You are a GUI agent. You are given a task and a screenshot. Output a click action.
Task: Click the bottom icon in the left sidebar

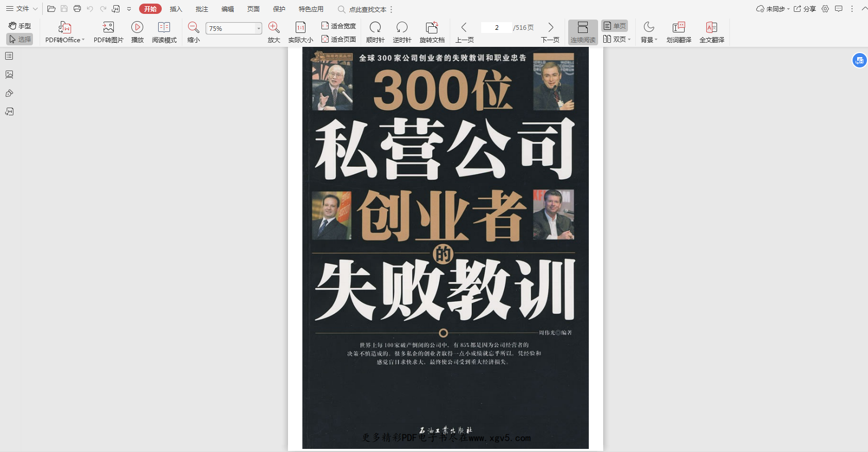click(9, 112)
